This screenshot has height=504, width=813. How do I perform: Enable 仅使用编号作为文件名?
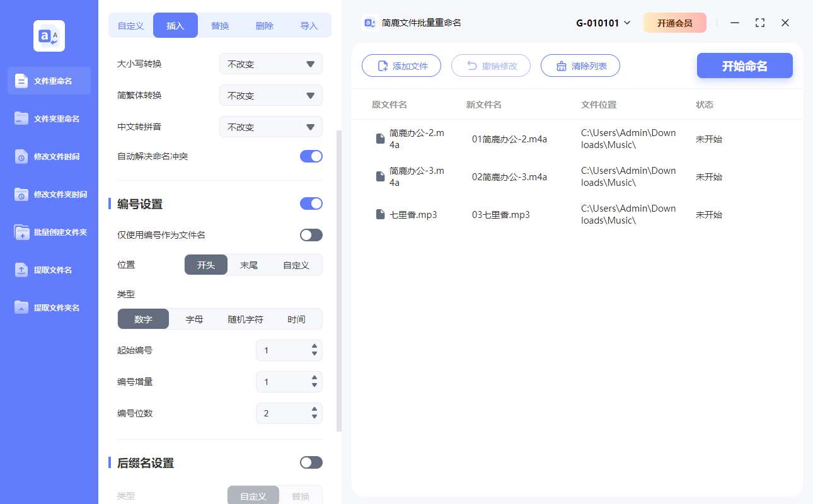(311, 234)
